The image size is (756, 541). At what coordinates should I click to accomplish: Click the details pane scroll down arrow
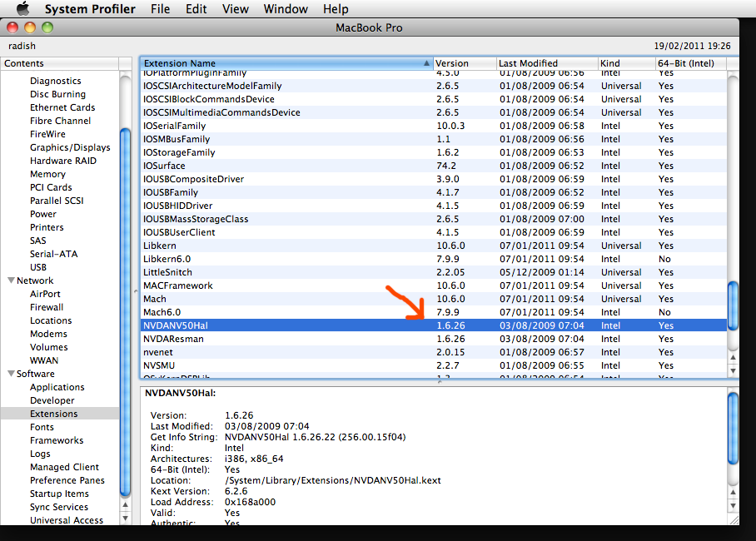(733, 505)
